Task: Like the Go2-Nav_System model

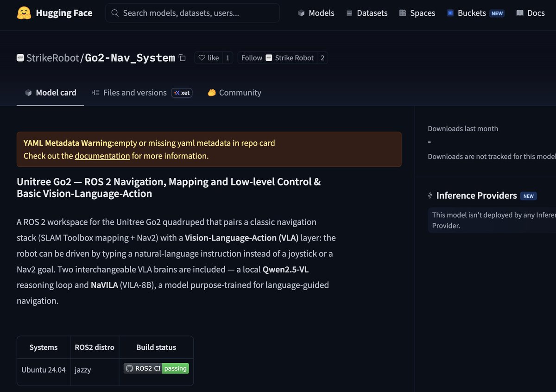Action: (x=208, y=58)
